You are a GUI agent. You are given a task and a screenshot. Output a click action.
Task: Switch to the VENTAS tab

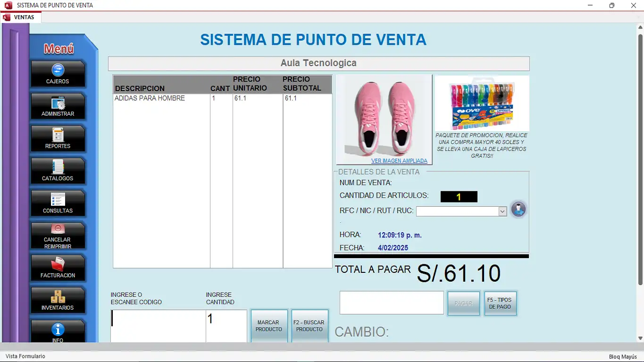click(21, 17)
